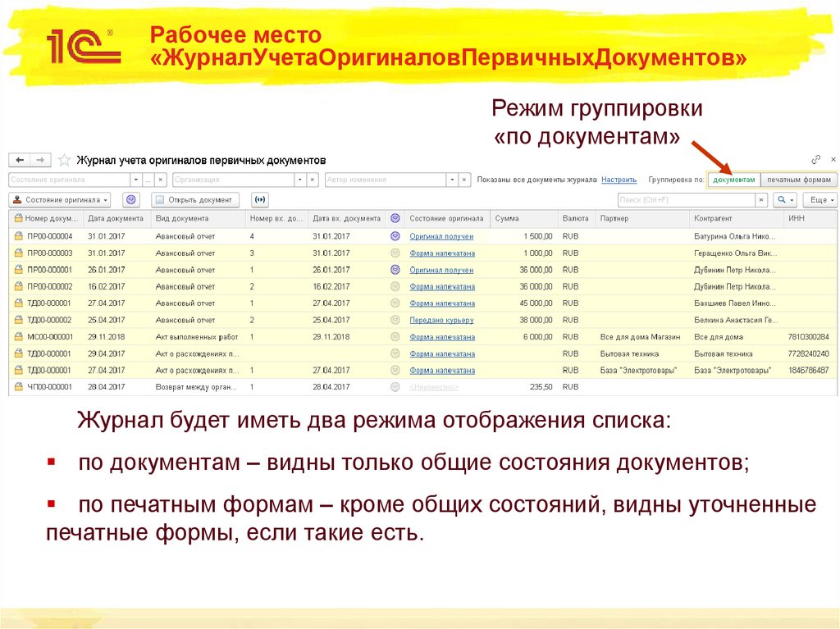Click the Открыть документ button

tap(195, 200)
